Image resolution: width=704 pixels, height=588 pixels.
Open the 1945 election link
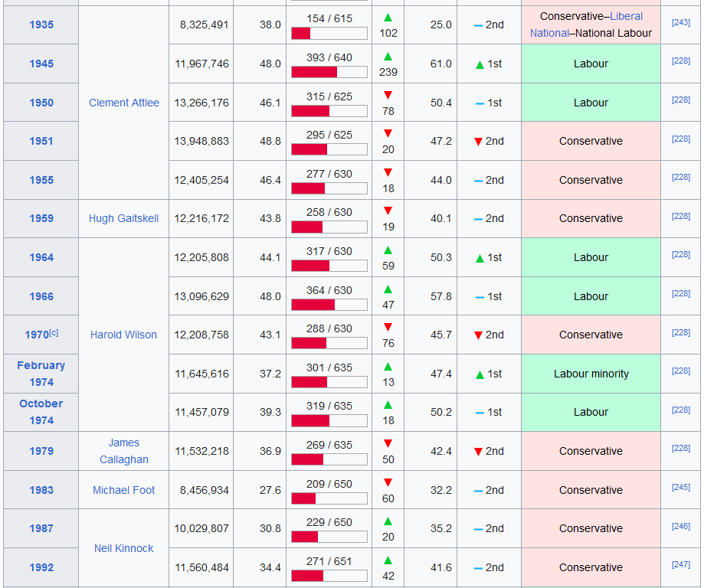tap(41, 64)
